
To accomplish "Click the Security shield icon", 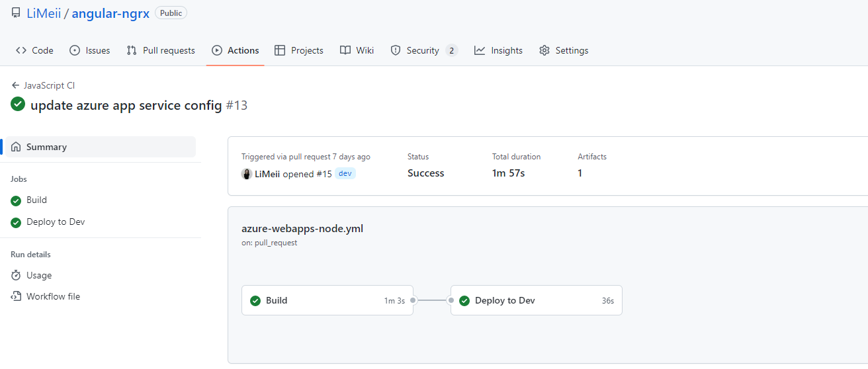I will pos(396,50).
